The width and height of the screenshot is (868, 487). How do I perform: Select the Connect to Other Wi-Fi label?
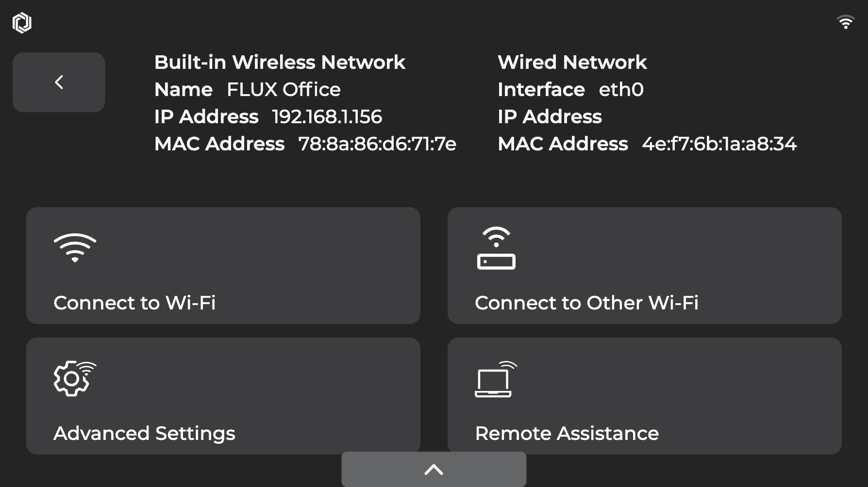click(586, 303)
